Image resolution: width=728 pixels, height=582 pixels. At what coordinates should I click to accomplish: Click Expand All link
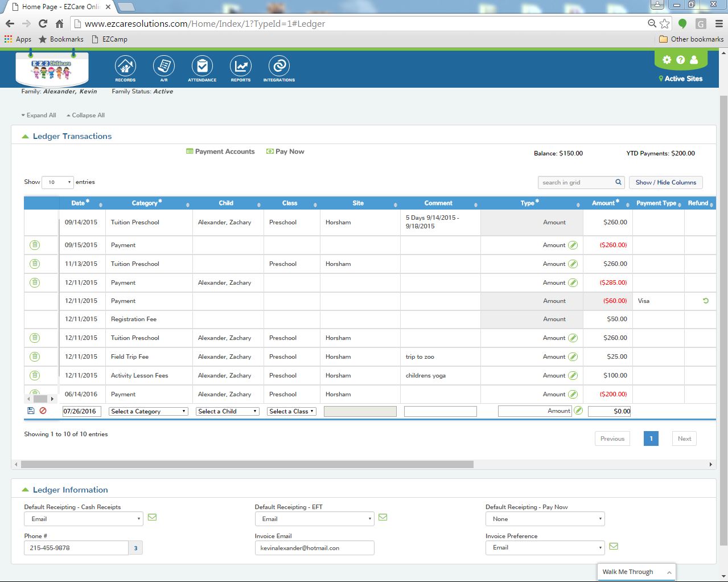pos(39,115)
